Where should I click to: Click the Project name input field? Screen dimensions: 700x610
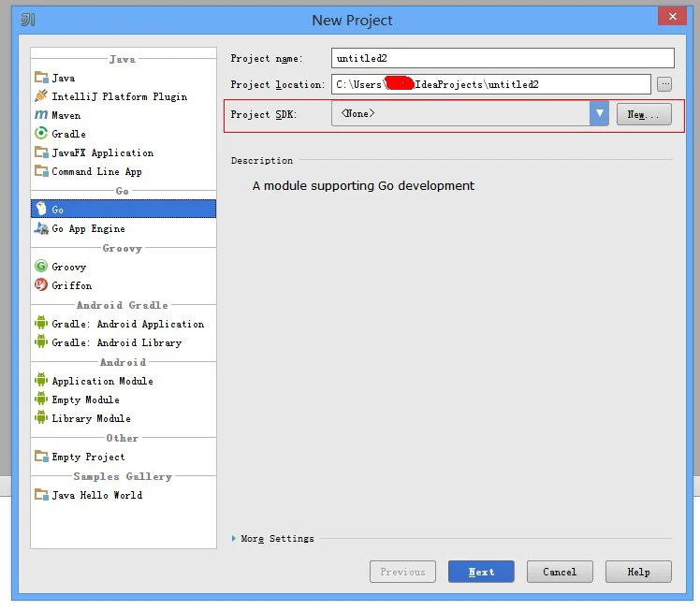[x=503, y=58]
